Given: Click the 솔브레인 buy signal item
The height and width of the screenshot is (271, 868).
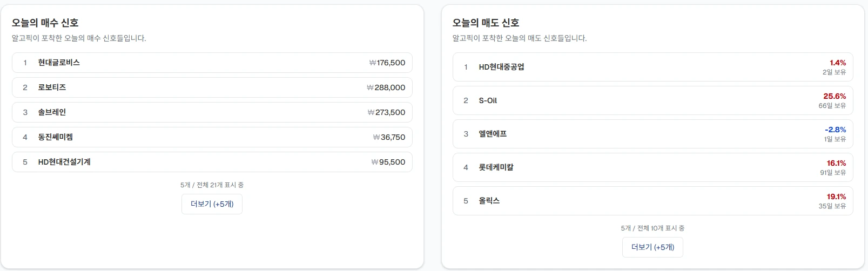Looking at the screenshot, I should pyautogui.click(x=52, y=112).
